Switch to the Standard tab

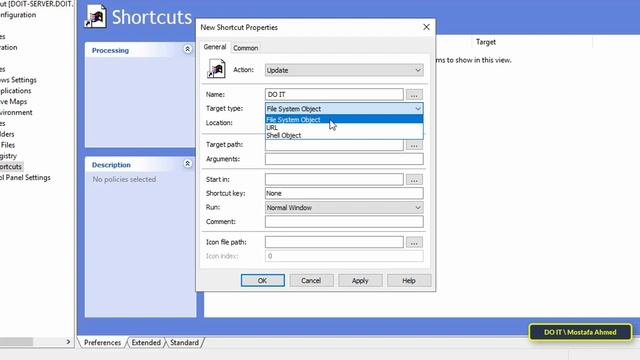(x=184, y=342)
